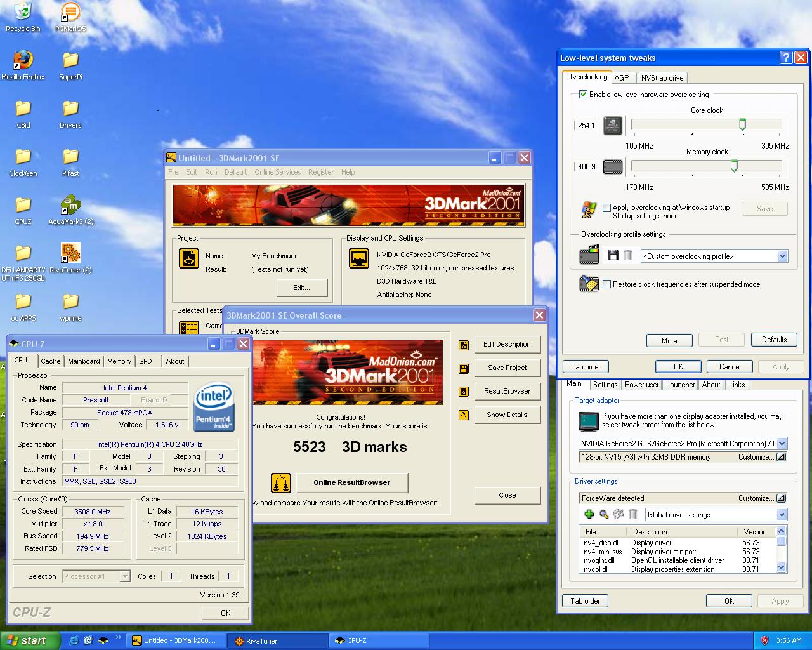Click the Edit... button in 3DMark Project

tap(301, 288)
